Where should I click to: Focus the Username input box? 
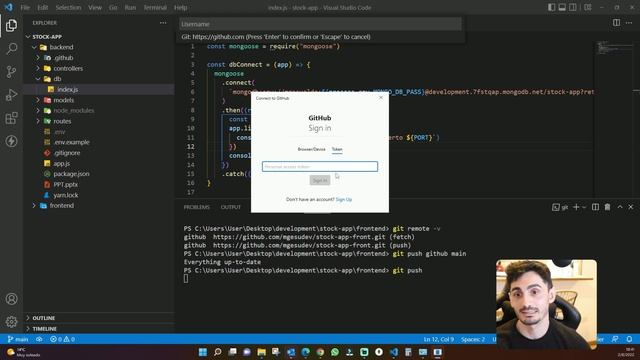[x=320, y=24]
